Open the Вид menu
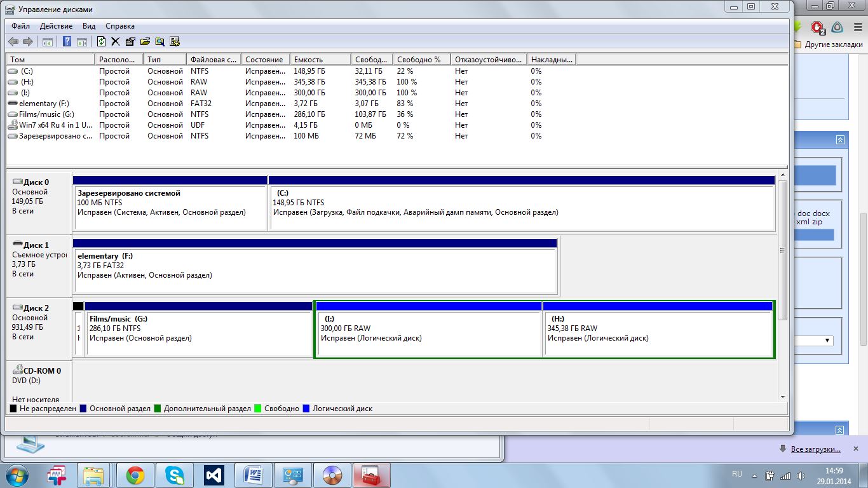Viewport: 868px width, 488px height. (89, 26)
